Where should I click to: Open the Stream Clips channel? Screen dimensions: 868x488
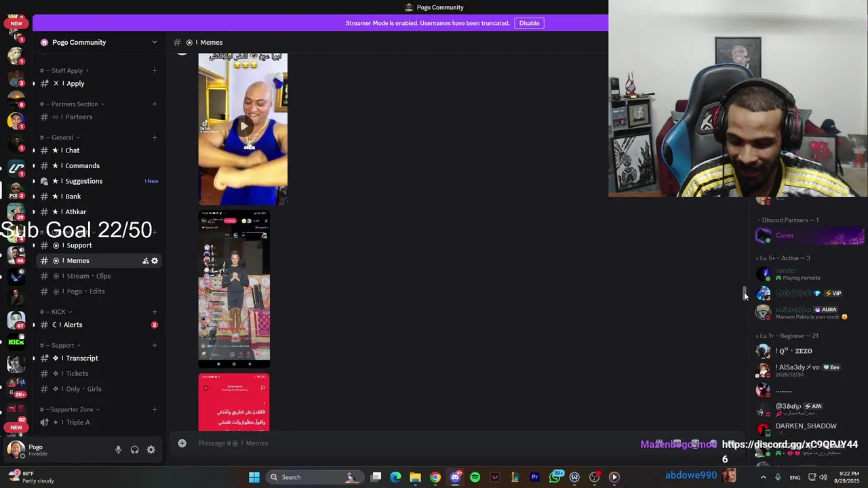[x=98, y=276]
